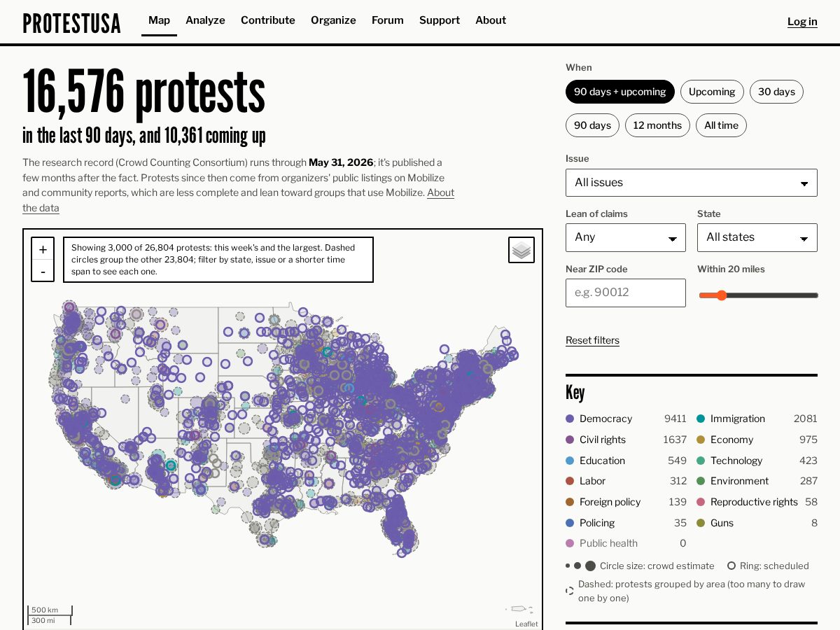Filter by Policing in the key
Screen dimensions: 840x630
[626, 523]
